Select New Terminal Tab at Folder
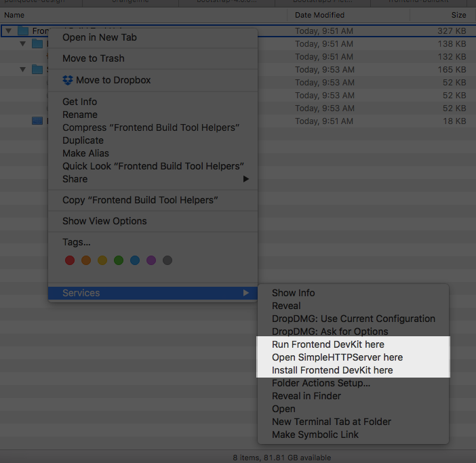 point(353,422)
